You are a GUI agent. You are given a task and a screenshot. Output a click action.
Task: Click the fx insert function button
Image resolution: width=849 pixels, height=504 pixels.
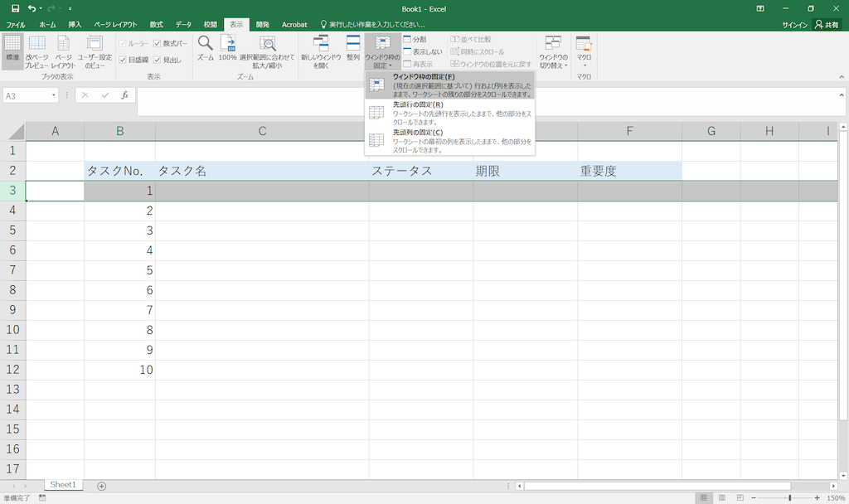coord(124,95)
